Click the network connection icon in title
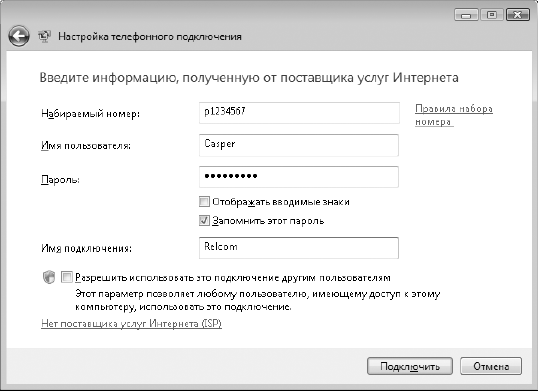538x391 pixels. click(44, 36)
